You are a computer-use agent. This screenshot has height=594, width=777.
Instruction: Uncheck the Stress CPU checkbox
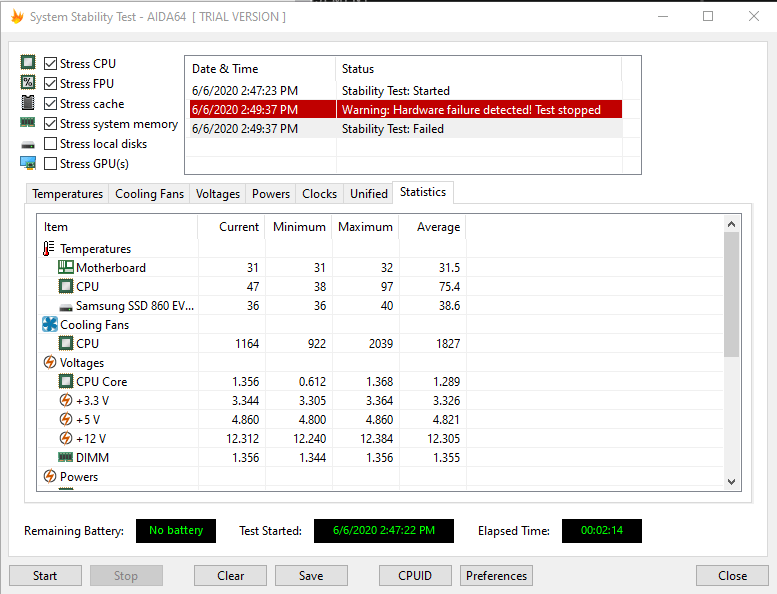pos(50,63)
